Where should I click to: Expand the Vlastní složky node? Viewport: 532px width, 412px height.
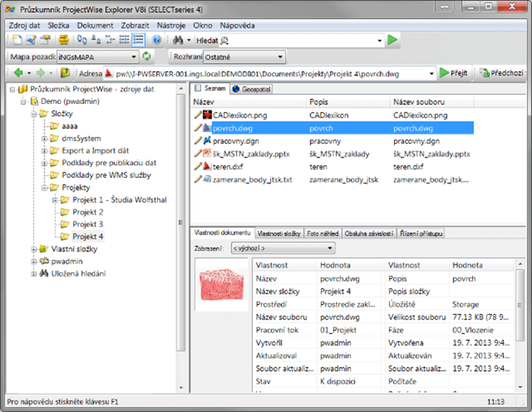[x=33, y=250]
